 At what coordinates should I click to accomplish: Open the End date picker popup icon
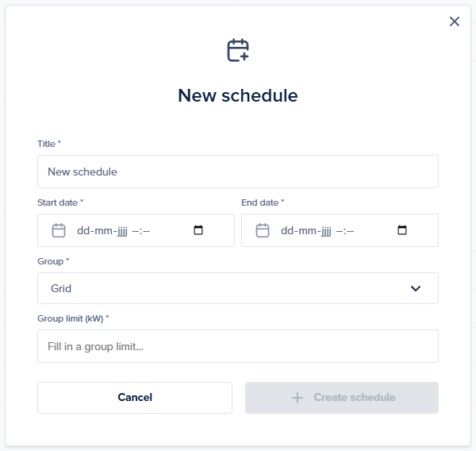coord(402,230)
